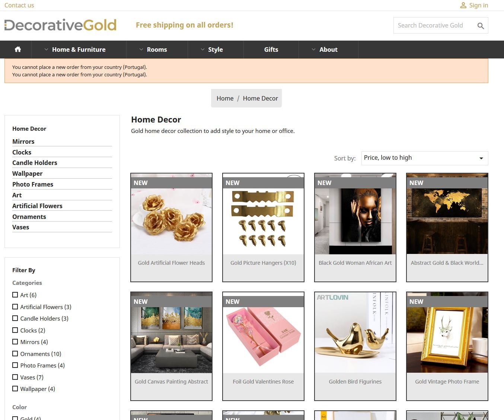Click the search magnifier icon
Viewport: 504px width, 420px height.
481,26
